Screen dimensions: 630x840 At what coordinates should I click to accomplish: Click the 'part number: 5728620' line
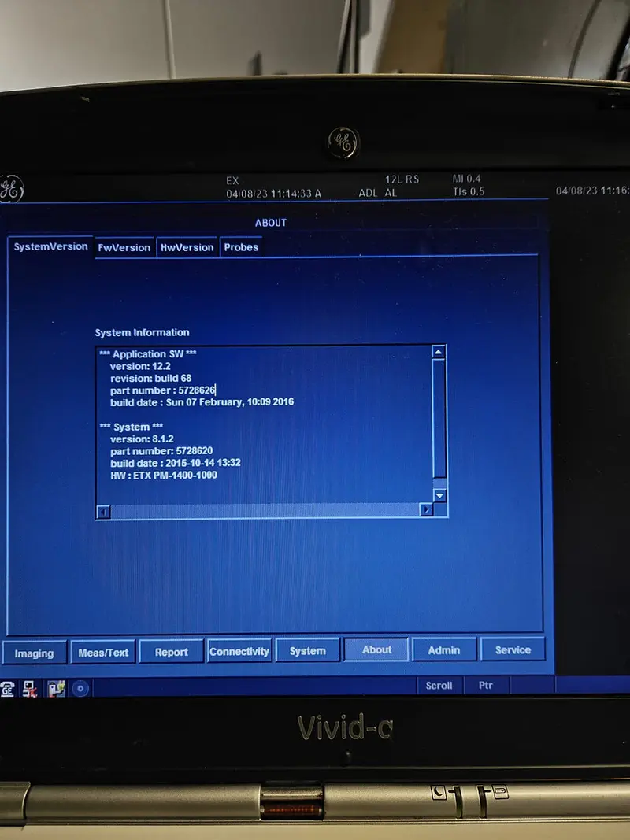click(161, 450)
